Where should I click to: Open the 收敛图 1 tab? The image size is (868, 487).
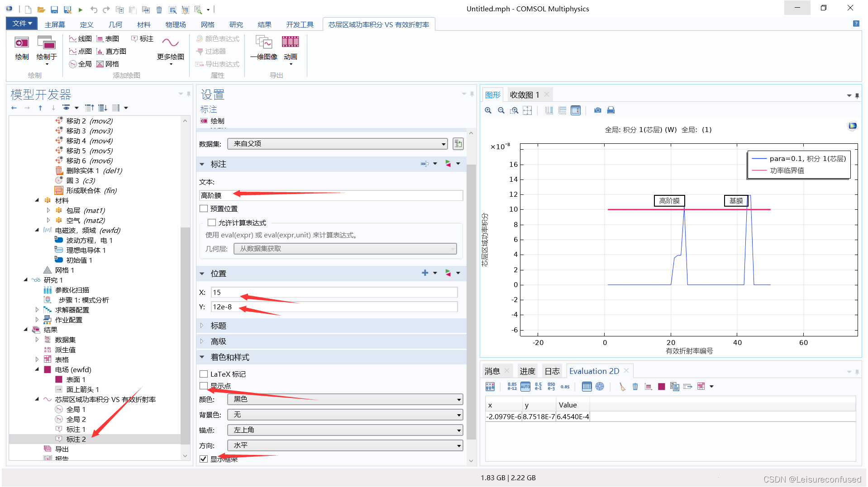click(525, 95)
